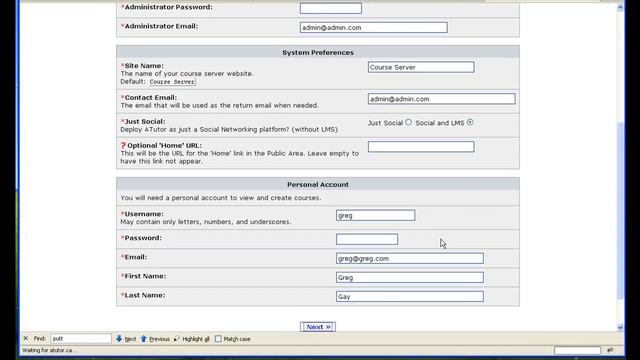Click the 'System Preferences' heading

coord(318,52)
